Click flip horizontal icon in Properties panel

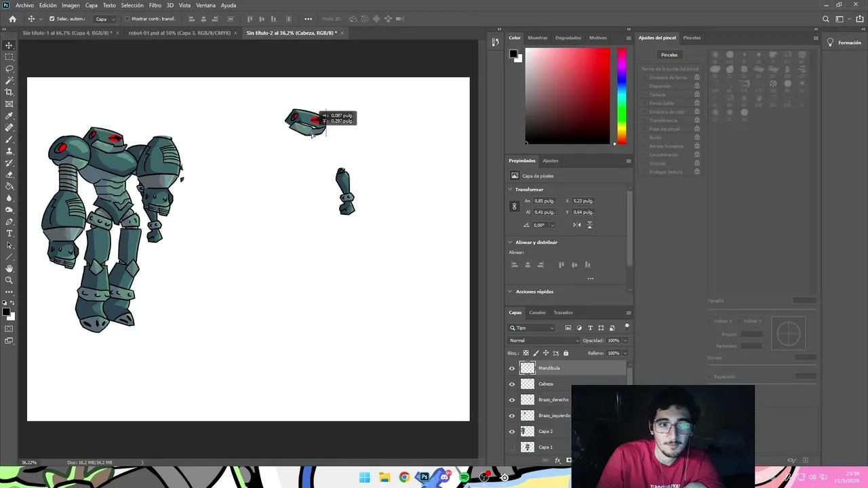[x=576, y=225]
